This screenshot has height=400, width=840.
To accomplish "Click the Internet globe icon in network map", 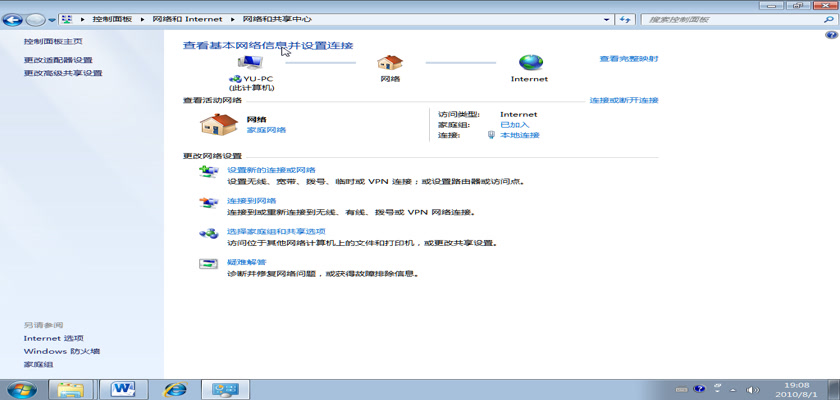I will [x=529, y=62].
